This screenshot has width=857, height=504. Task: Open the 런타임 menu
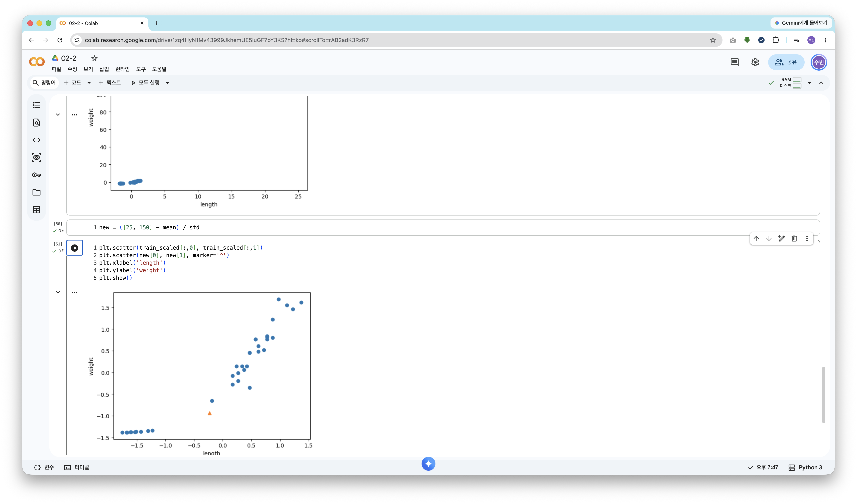click(x=122, y=69)
